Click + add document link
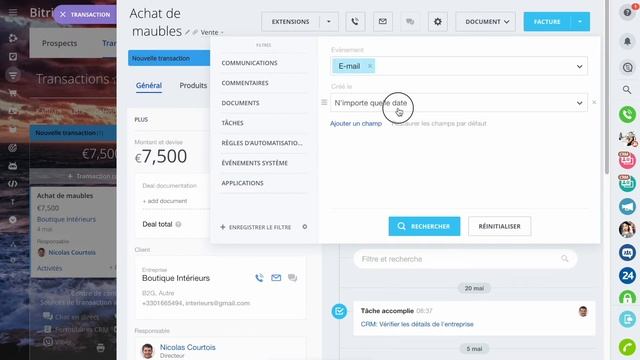640x360 pixels. (x=164, y=201)
